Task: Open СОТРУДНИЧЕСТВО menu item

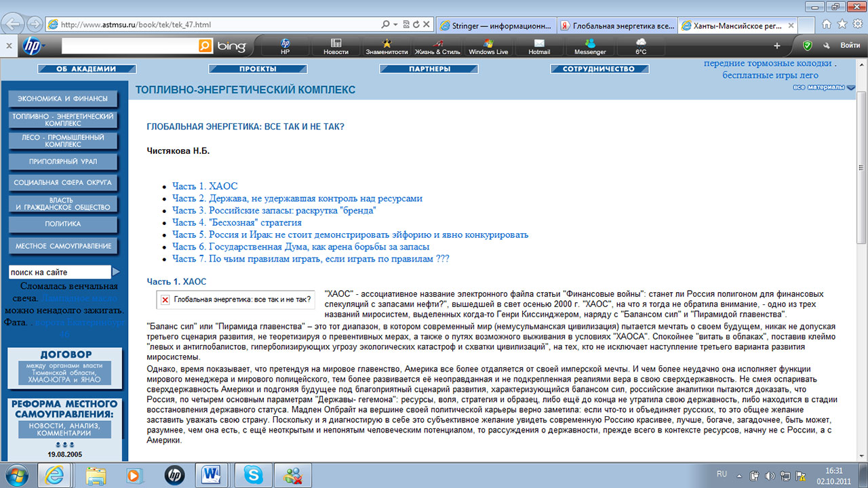Action: pos(599,69)
